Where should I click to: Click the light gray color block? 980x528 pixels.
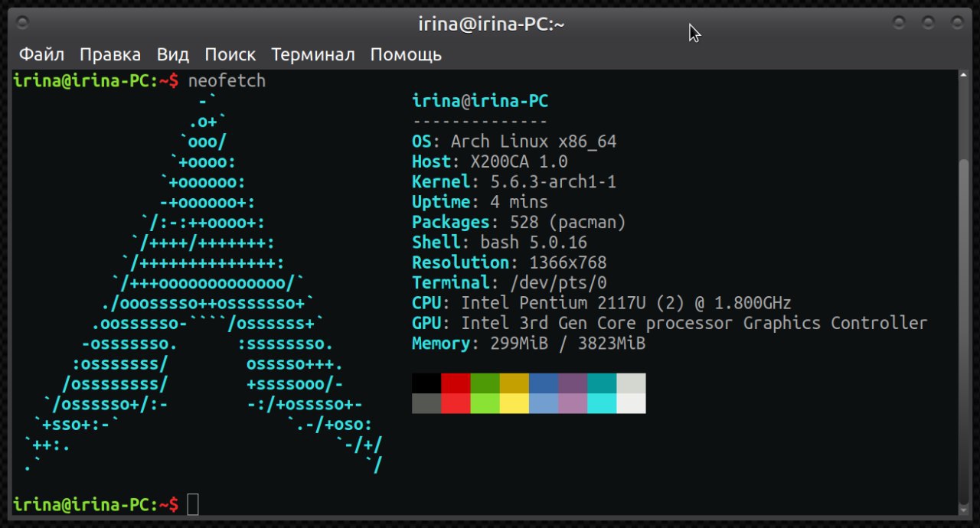coord(631,383)
